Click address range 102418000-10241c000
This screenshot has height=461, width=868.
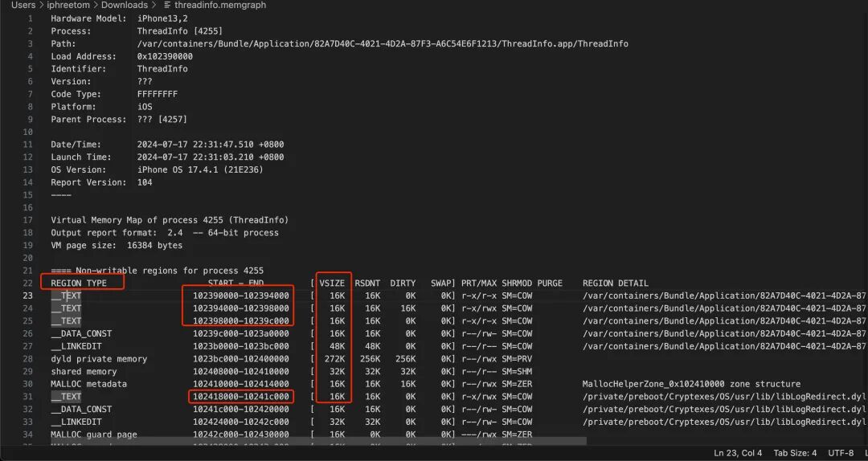click(241, 397)
